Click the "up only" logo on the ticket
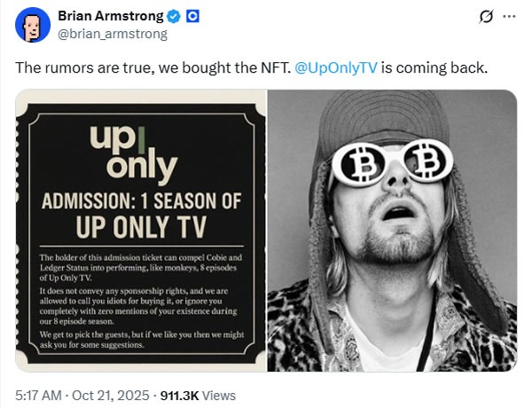The height and width of the screenshot is (409, 532). coord(134,153)
